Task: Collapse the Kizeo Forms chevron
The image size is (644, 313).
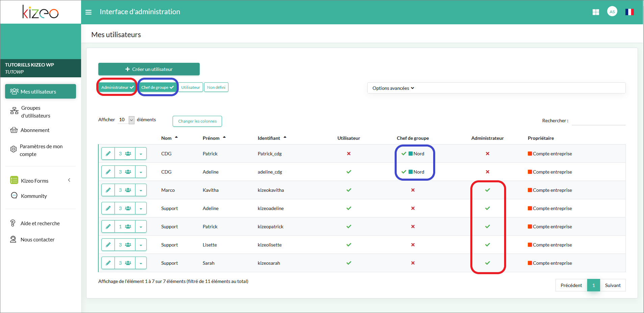Action: [x=69, y=180]
